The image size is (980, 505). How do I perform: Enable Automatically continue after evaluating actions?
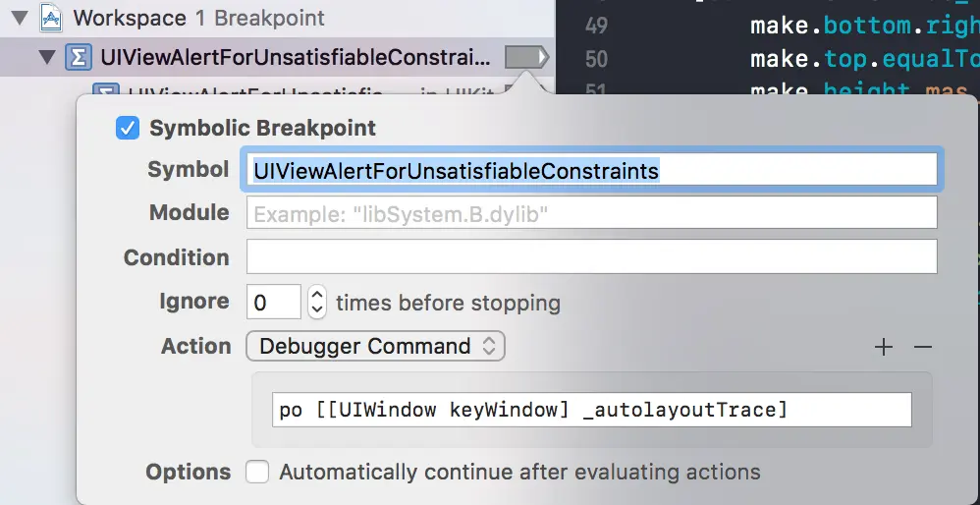click(x=257, y=472)
